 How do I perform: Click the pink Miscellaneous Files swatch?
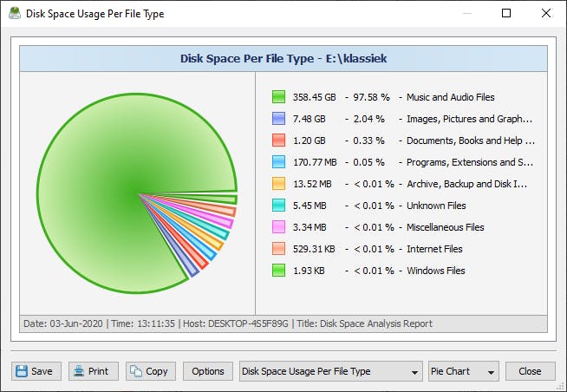[278, 227]
